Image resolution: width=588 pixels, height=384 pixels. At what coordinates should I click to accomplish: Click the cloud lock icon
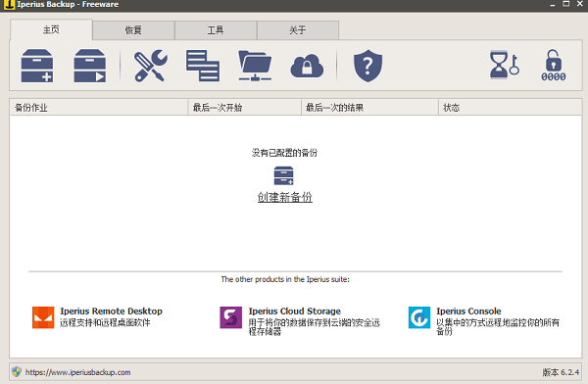point(307,66)
